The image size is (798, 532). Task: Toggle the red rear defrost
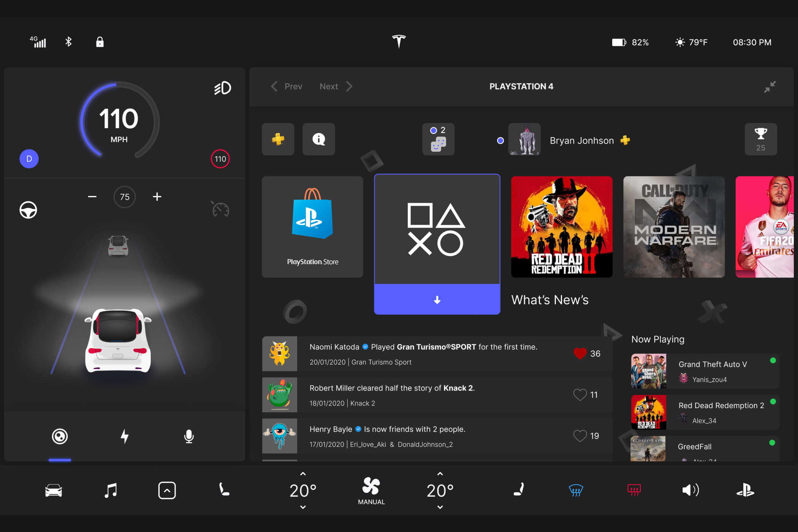(634, 490)
